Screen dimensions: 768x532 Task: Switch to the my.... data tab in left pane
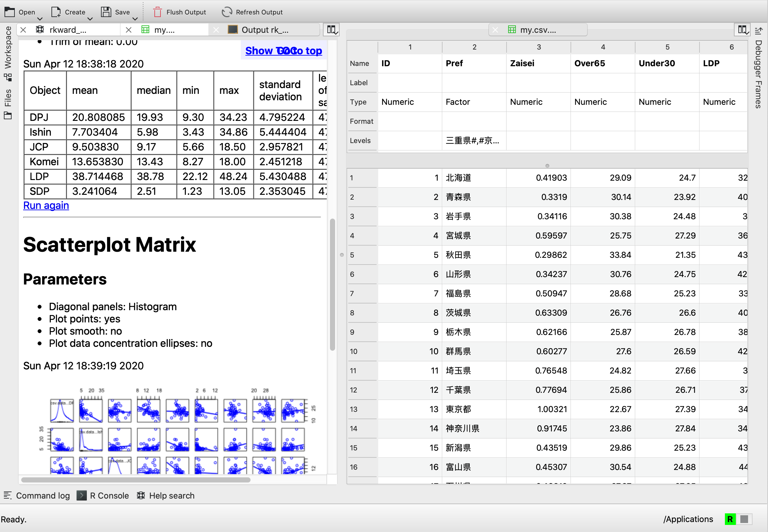click(x=164, y=30)
